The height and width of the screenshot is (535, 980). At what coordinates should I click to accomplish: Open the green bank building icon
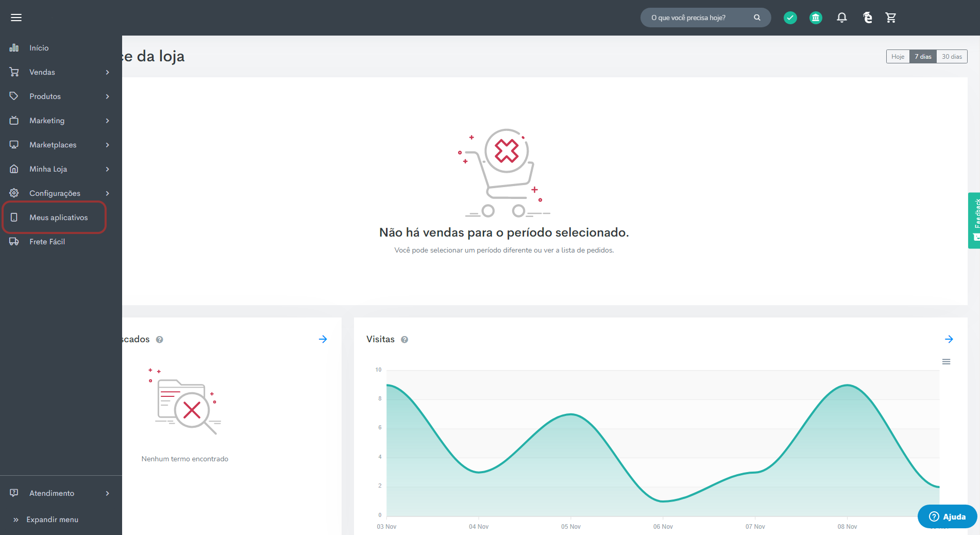click(x=815, y=18)
